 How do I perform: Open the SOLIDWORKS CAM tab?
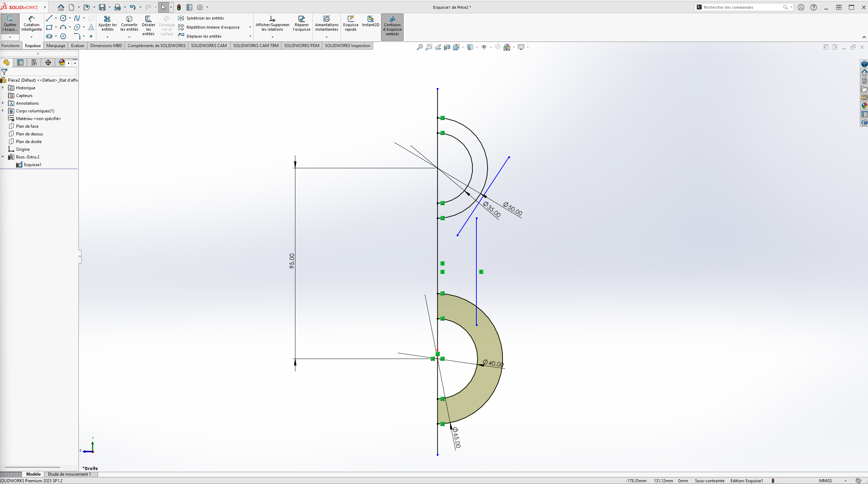click(209, 46)
